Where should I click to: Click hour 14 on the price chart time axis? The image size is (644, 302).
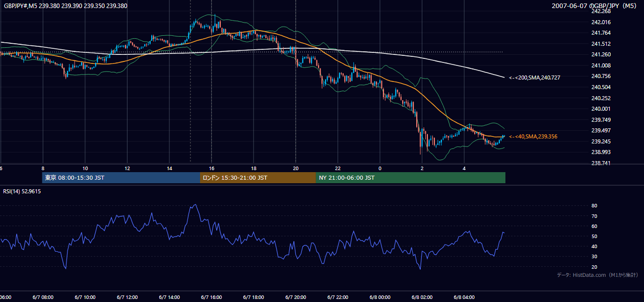[169, 168]
